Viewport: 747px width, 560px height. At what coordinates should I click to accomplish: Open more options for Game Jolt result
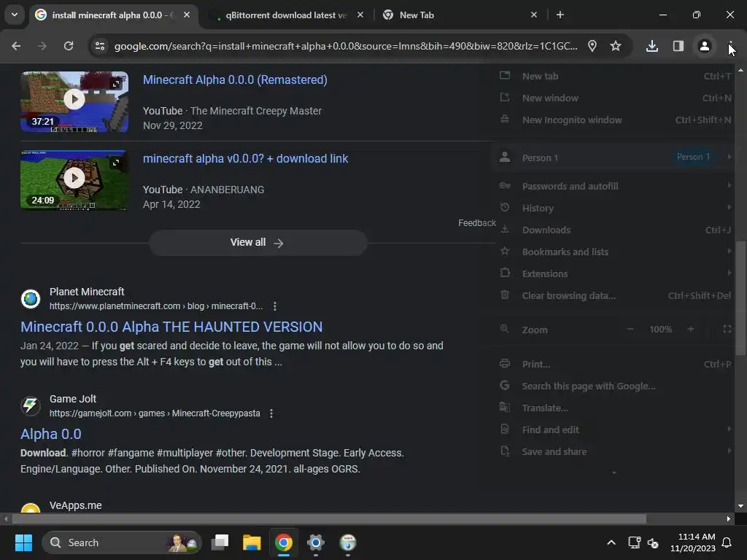coord(271,413)
